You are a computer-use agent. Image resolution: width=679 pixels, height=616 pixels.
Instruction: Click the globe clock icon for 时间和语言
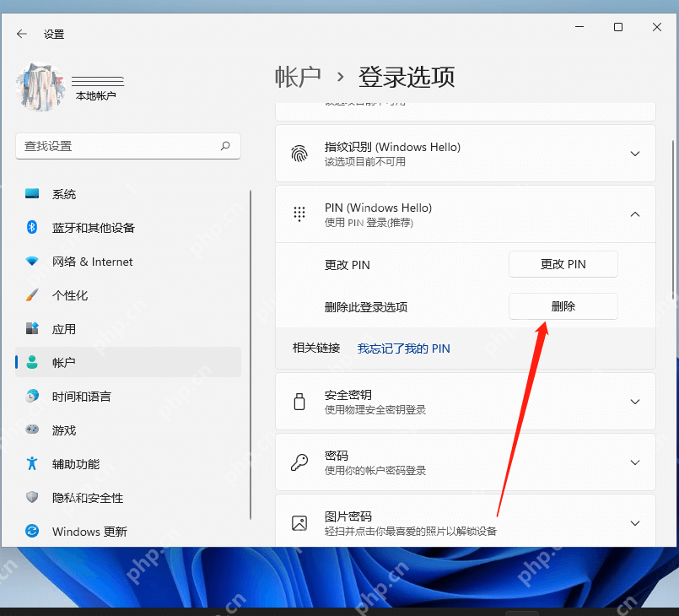pos(32,396)
